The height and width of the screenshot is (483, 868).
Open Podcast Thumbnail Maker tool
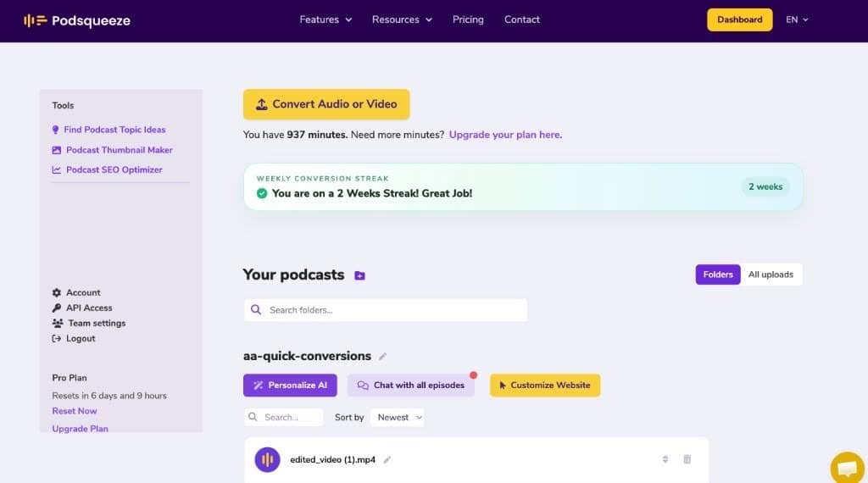(x=113, y=150)
